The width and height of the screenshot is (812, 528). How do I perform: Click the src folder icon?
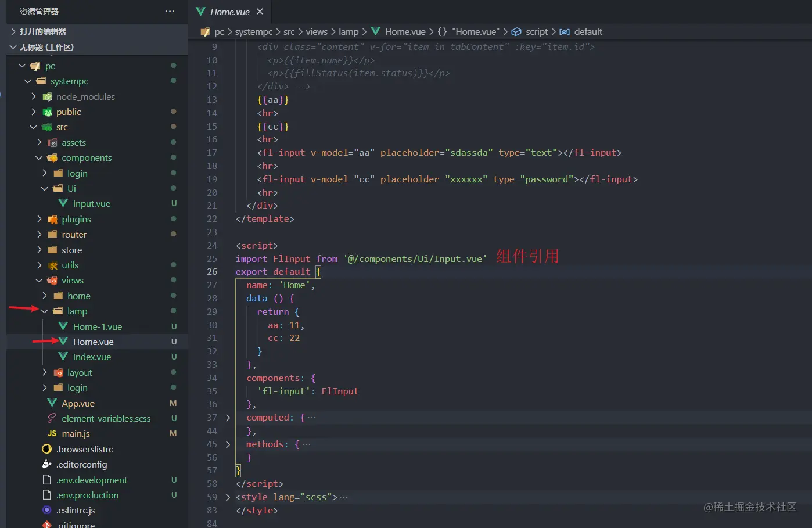(47, 127)
